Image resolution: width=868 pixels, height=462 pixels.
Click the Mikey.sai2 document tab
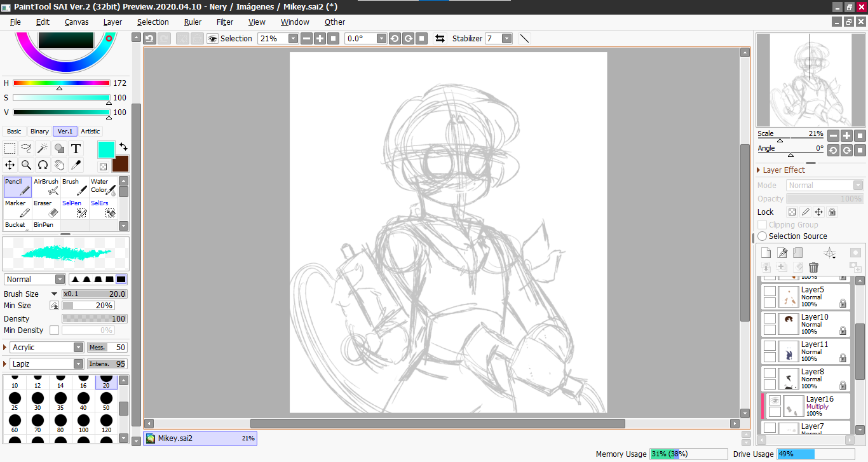(200, 438)
